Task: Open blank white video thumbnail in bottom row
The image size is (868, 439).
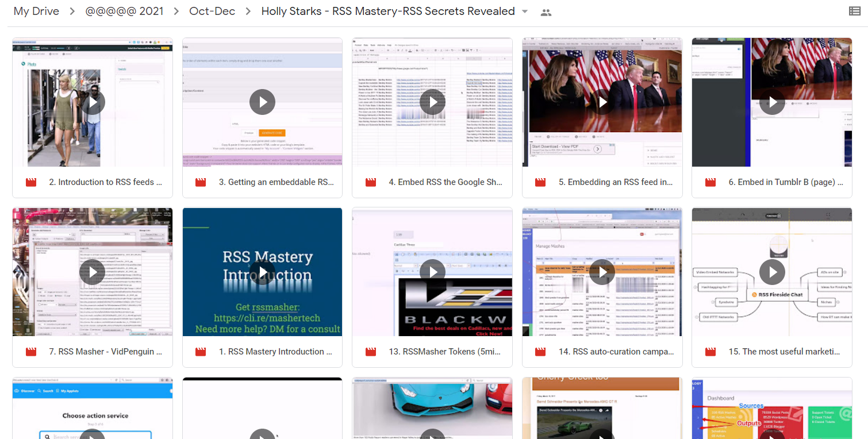Action: click(262, 408)
